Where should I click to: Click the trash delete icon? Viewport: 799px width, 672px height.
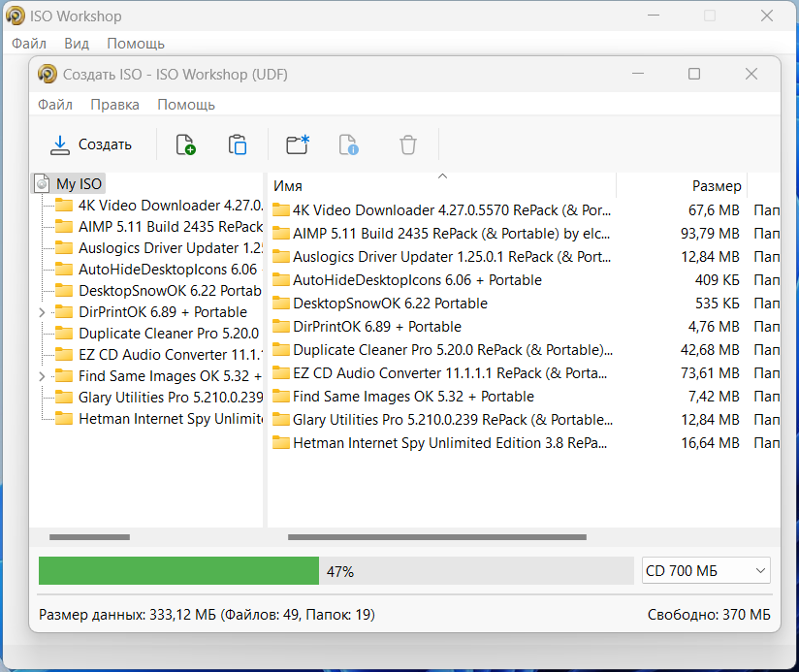click(x=407, y=144)
